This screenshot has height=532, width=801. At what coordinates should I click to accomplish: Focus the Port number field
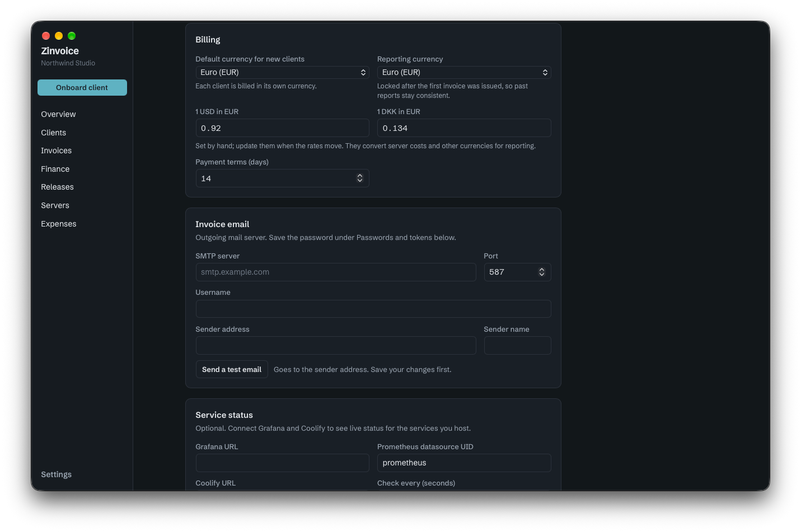click(517, 272)
